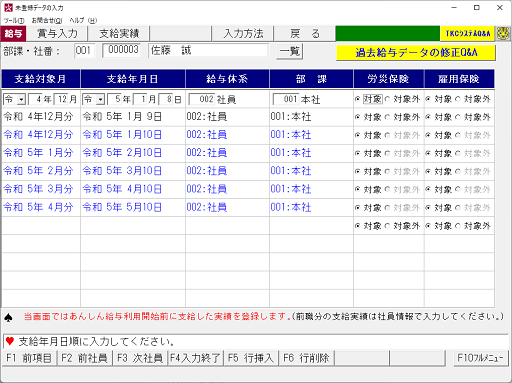Click 001:本社 in the 2月10日 row
512x383 pixels.
[x=291, y=153]
